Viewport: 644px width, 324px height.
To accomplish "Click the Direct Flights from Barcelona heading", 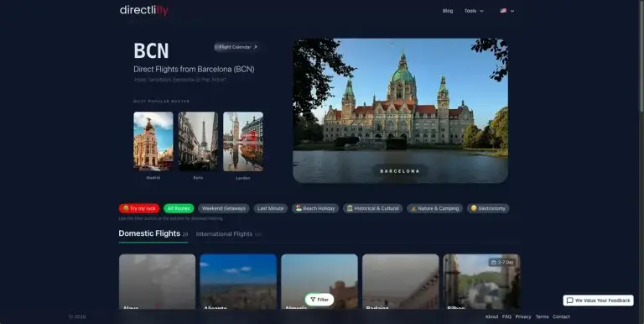I will click(x=194, y=70).
